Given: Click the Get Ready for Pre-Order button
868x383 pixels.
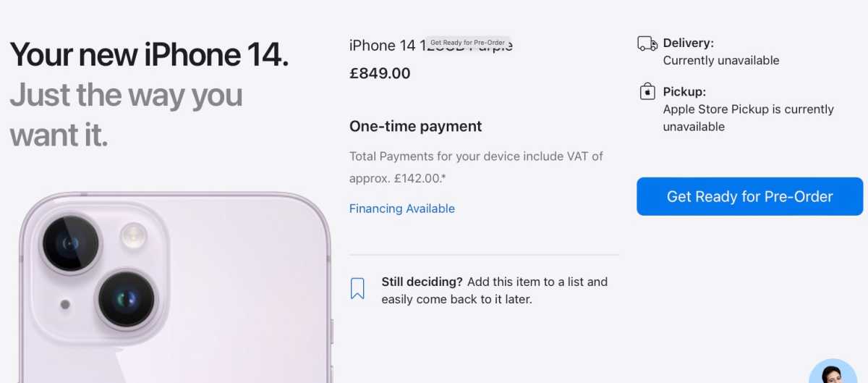Looking at the screenshot, I should tap(749, 196).
